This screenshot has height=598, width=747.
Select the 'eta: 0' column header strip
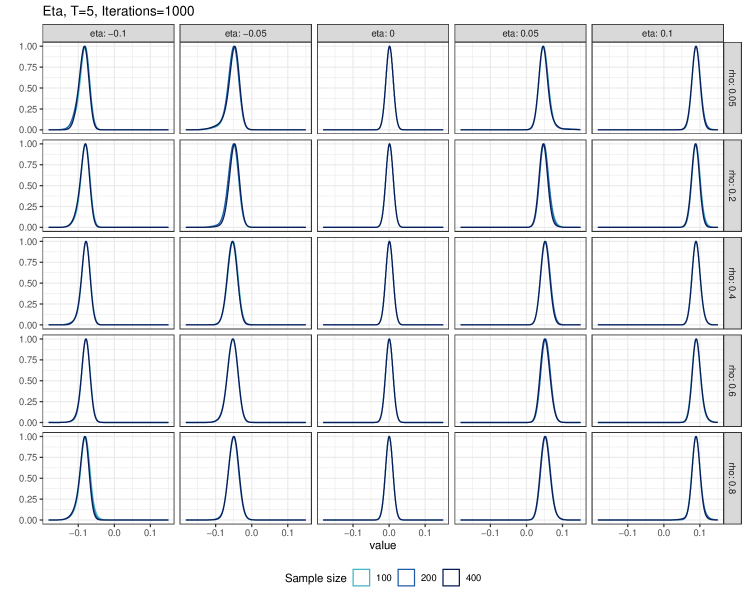383,33
